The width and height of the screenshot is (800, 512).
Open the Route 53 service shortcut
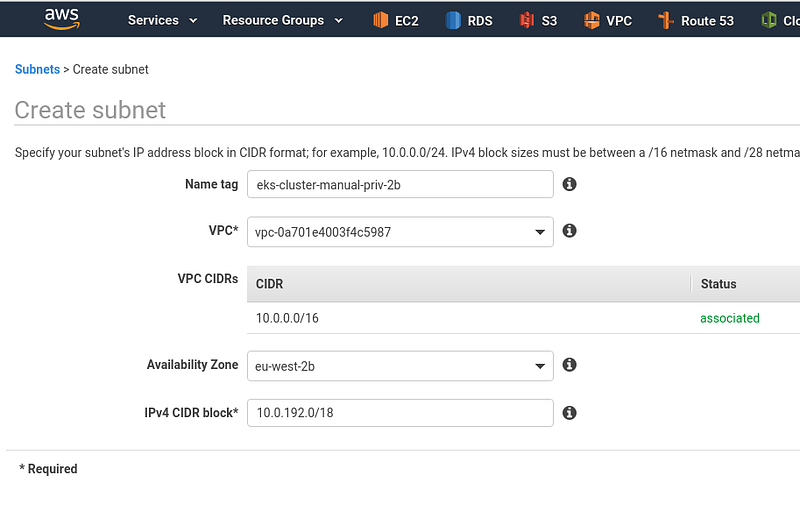pos(696,20)
